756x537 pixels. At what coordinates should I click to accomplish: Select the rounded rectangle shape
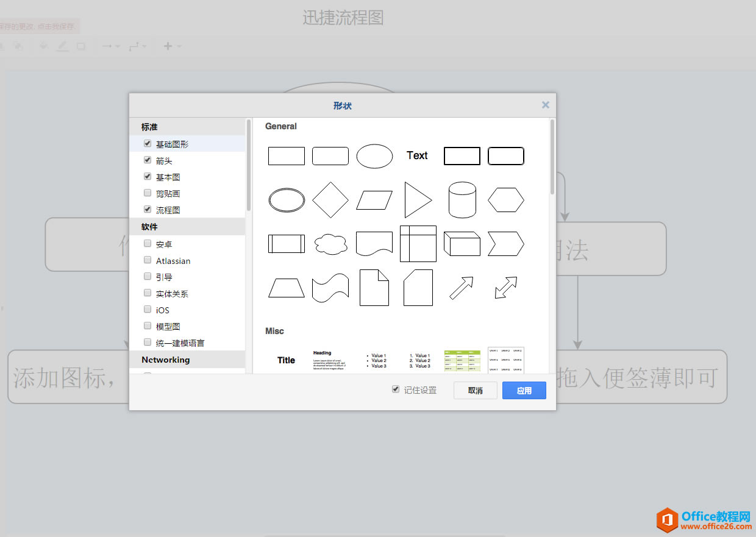[330, 155]
